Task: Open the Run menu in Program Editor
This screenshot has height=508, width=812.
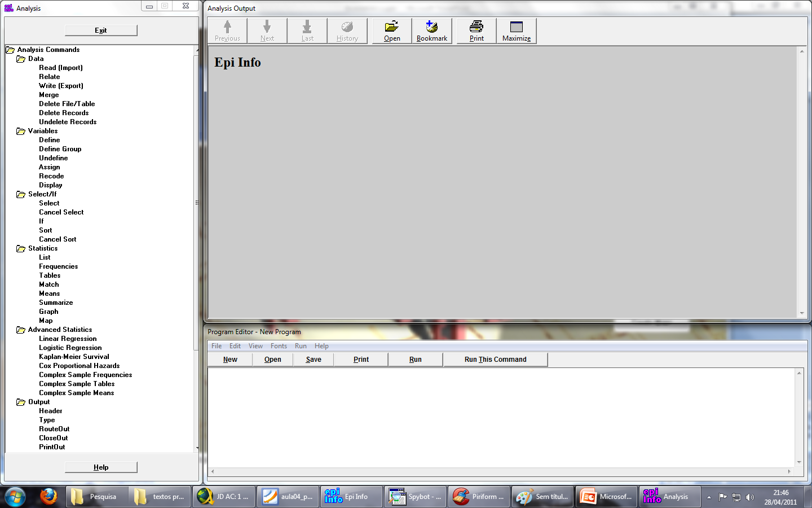Action: pyautogui.click(x=301, y=346)
